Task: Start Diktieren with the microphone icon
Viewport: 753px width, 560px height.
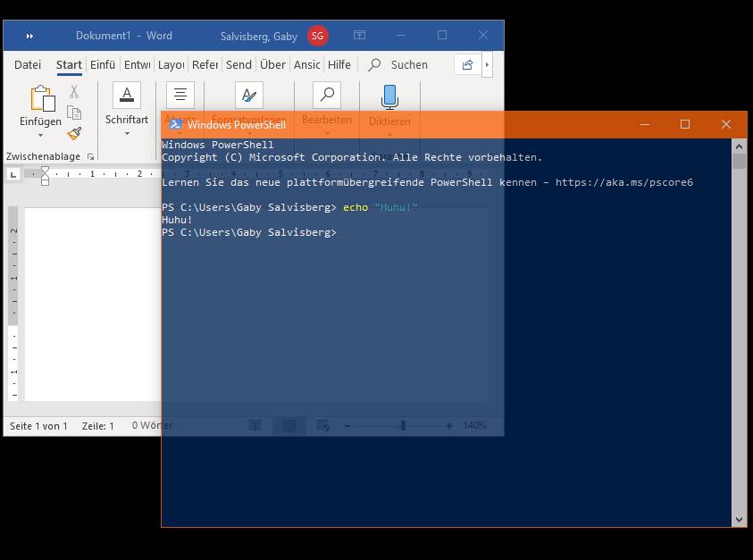Action: [x=389, y=95]
